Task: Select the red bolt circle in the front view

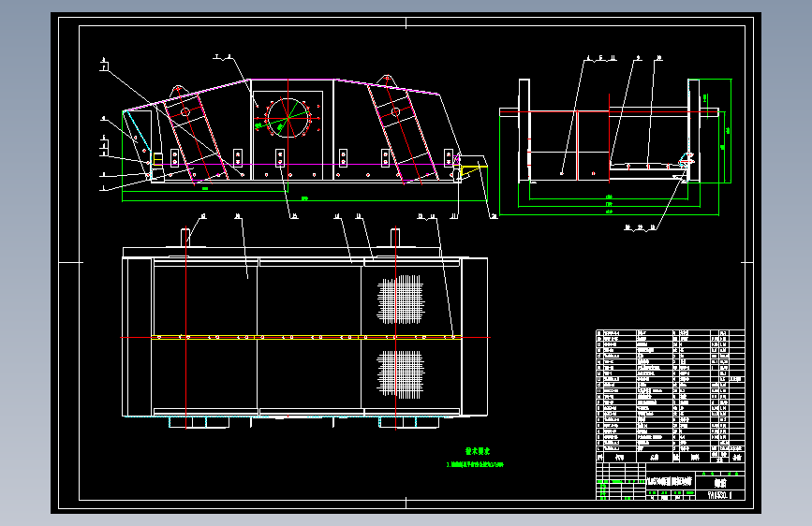Action: [x=288, y=118]
